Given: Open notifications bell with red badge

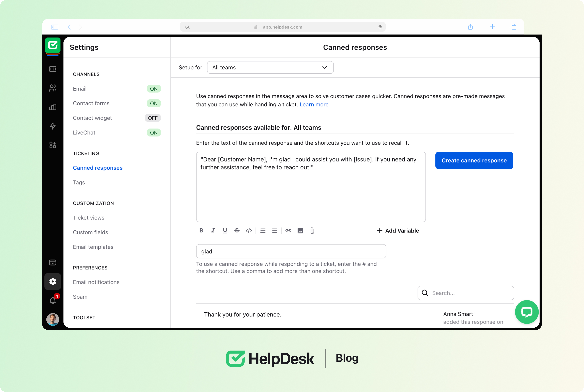Looking at the screenshot, I should click(x=53, y=300).
